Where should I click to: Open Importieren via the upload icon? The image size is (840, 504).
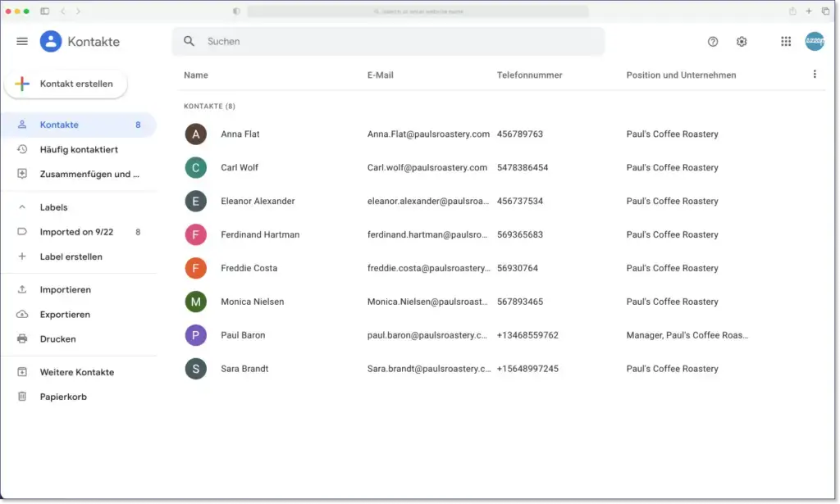point(22,289)
